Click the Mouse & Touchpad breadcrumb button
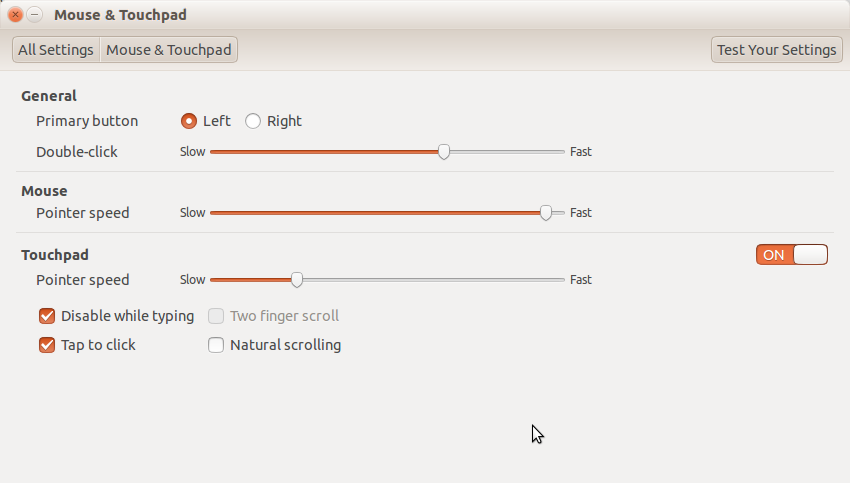Viewport: 850px width, 483px height. (169, 50)
